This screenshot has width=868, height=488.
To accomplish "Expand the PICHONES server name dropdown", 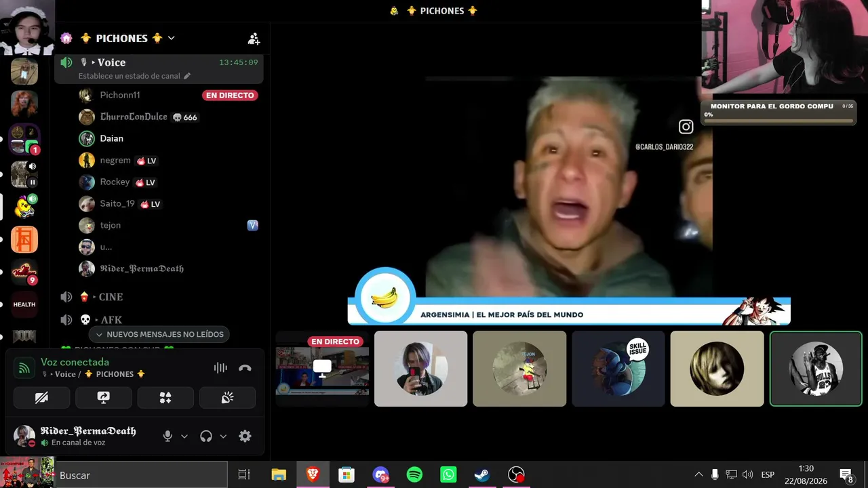I will click(x=172, y=39).
